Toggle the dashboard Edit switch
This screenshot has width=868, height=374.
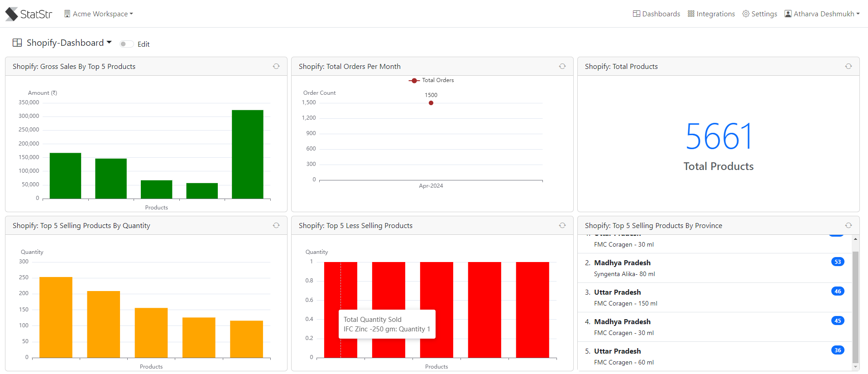click(126, 44)
